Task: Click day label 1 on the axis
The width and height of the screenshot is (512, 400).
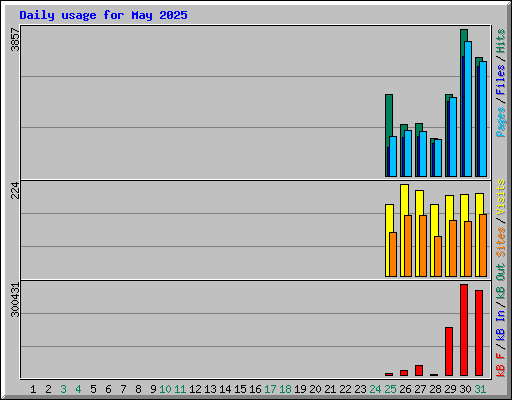Action: tap(33, 389)
